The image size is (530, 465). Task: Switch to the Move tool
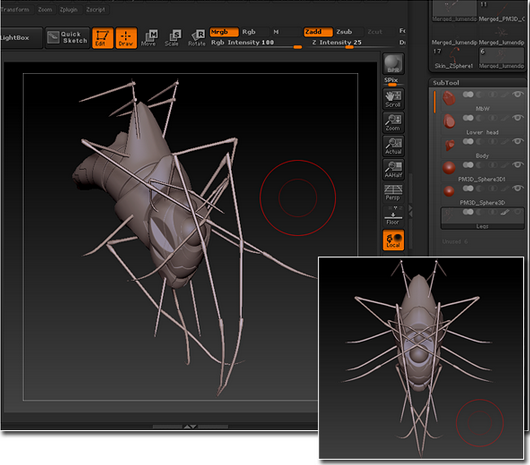[x=149, y=38]
